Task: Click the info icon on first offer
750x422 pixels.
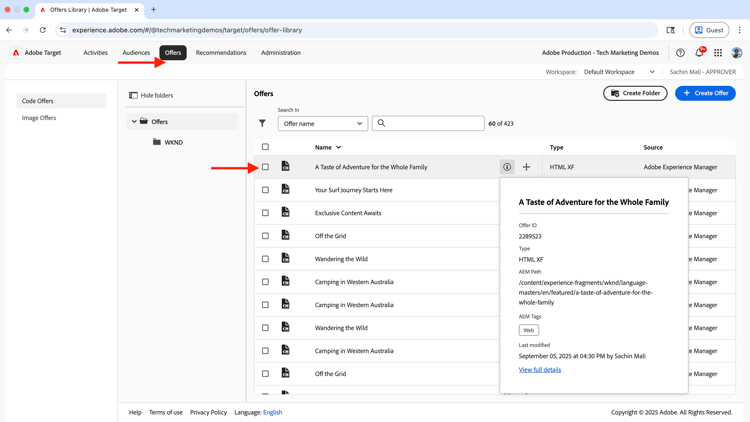Action: click(507, 167)
